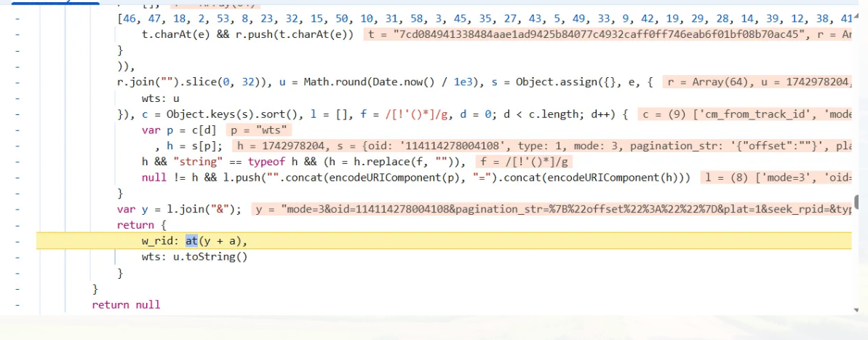Toggle breakpoint beside the return null line
The image size is (868, 340).
click(17, 305)
